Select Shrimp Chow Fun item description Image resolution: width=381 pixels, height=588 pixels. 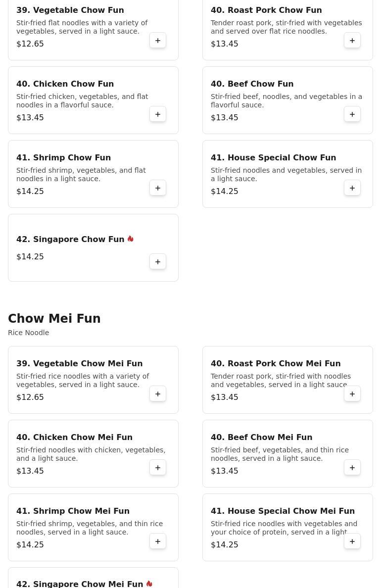pyautogui.click(x=81, y=174)
